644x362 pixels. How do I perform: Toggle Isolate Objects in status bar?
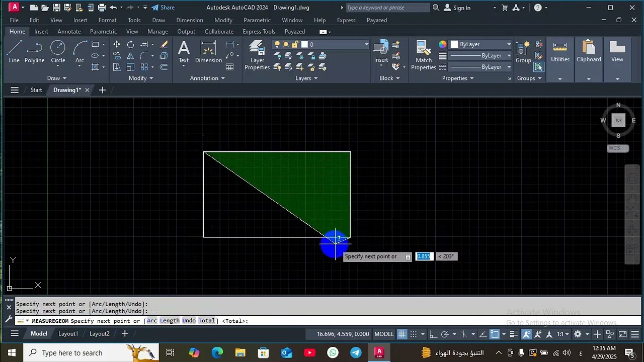[610, 334]
